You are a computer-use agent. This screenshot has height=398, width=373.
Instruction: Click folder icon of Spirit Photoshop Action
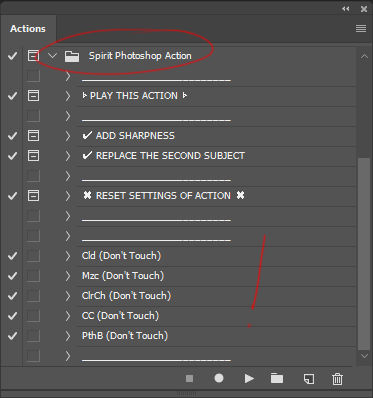point(72,56)
